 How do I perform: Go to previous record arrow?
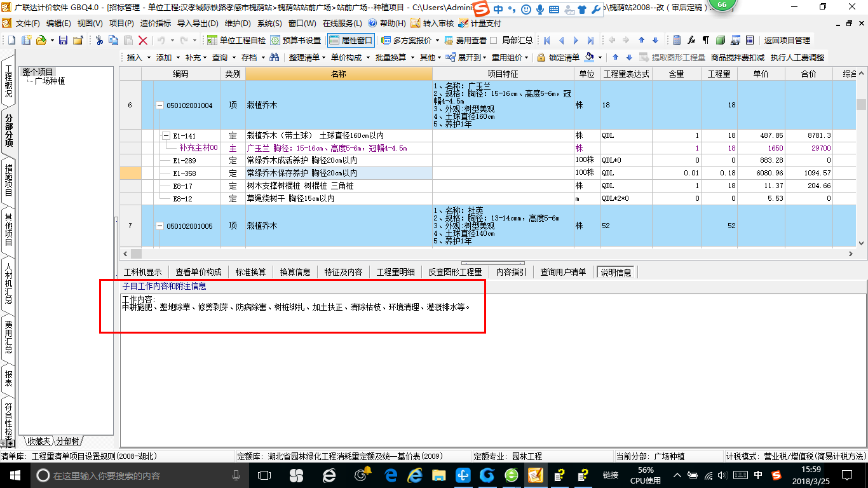561,40
